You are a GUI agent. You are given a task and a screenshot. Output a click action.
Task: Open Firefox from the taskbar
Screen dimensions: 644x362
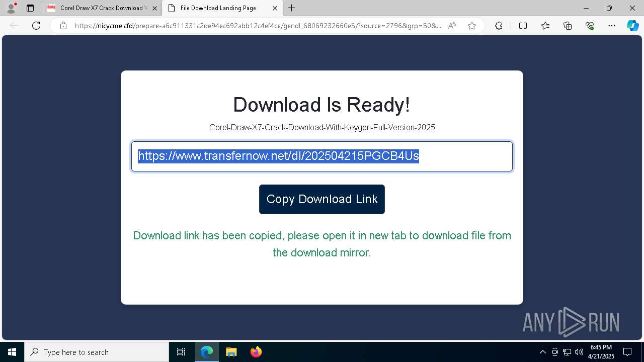[x=256, y=352]
